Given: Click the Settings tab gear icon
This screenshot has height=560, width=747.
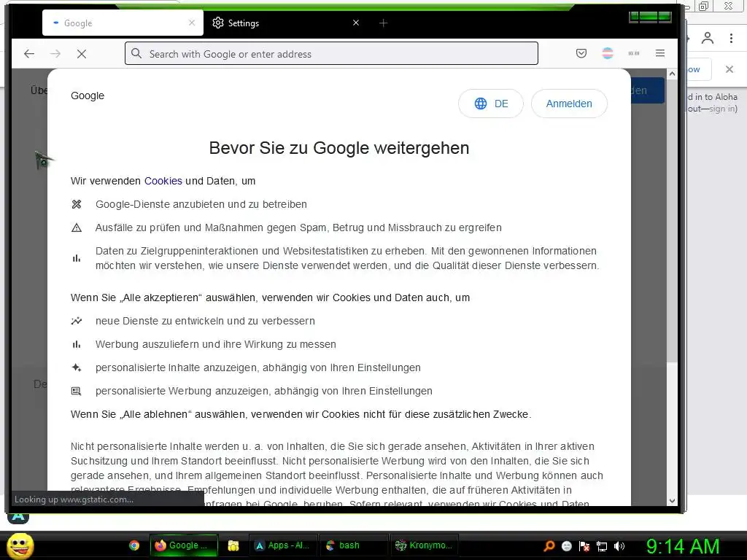Looking at the screenshot, I should (217, 23).
